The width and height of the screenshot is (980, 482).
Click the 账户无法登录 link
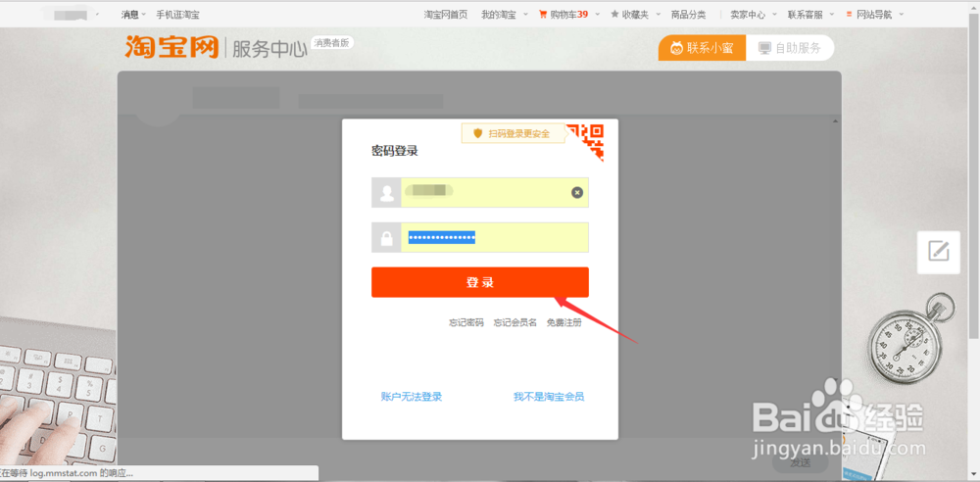(x=412, y=397)
